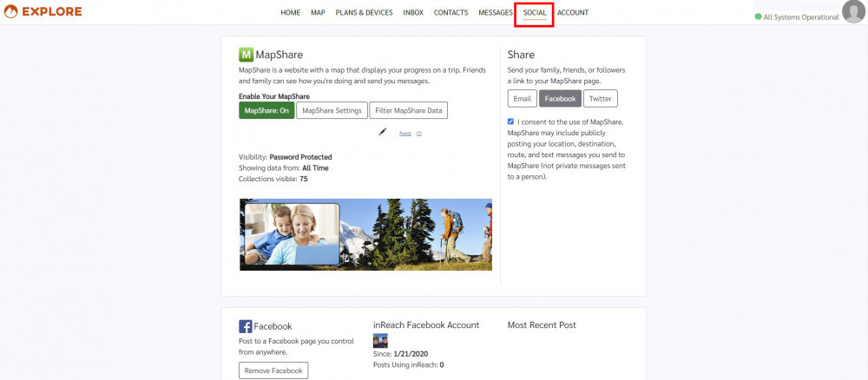Open the ACCOUNT menu

572,12
